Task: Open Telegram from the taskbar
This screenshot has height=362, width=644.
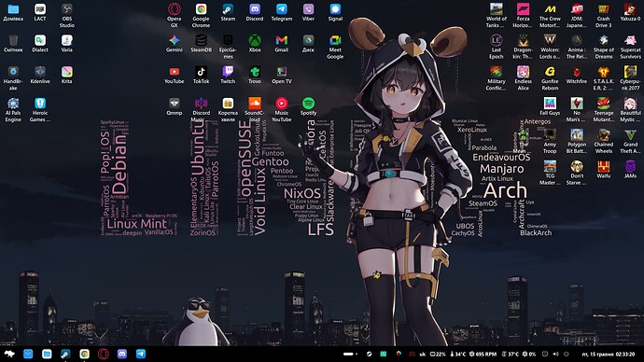Action: [x=140, y=354]
